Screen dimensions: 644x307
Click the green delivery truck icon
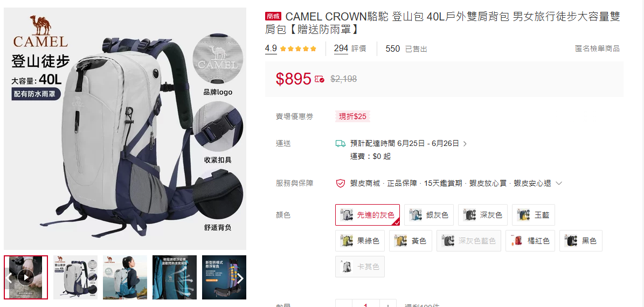pos(340,144)
